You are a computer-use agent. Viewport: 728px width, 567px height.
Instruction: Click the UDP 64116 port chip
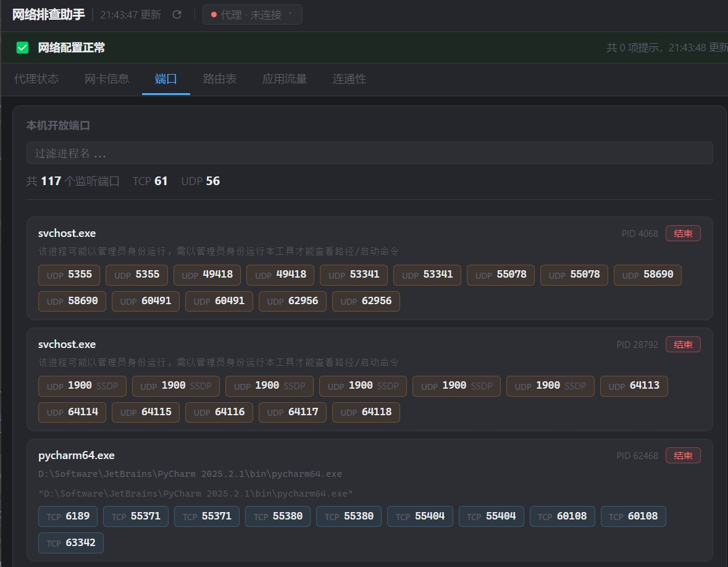[219, 413]
